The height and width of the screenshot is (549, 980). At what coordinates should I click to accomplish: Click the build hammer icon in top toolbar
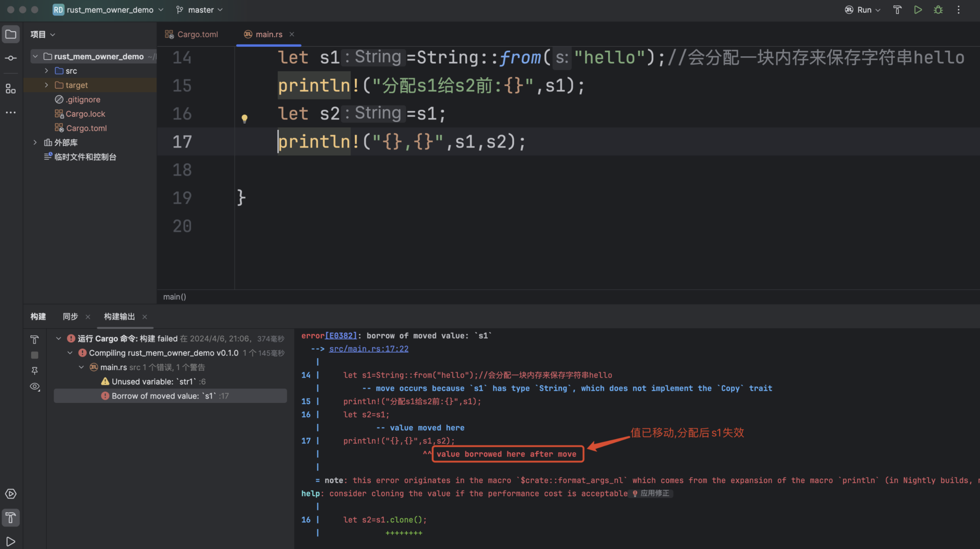(x=897, y=10)
